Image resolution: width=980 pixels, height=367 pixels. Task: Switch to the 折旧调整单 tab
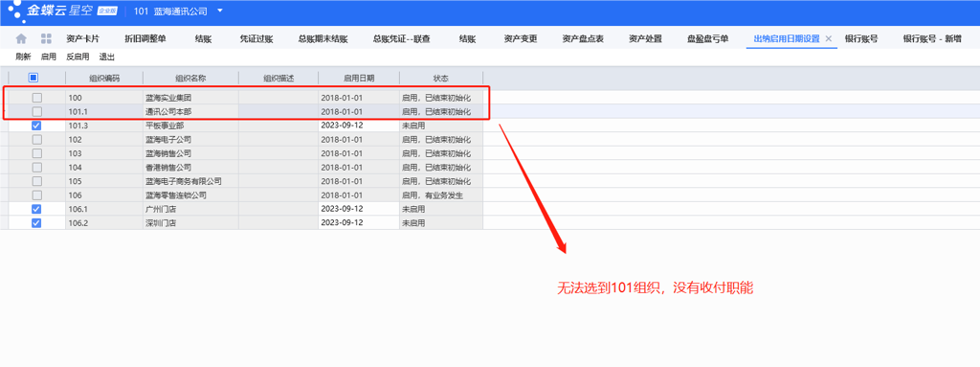point(145,39)
